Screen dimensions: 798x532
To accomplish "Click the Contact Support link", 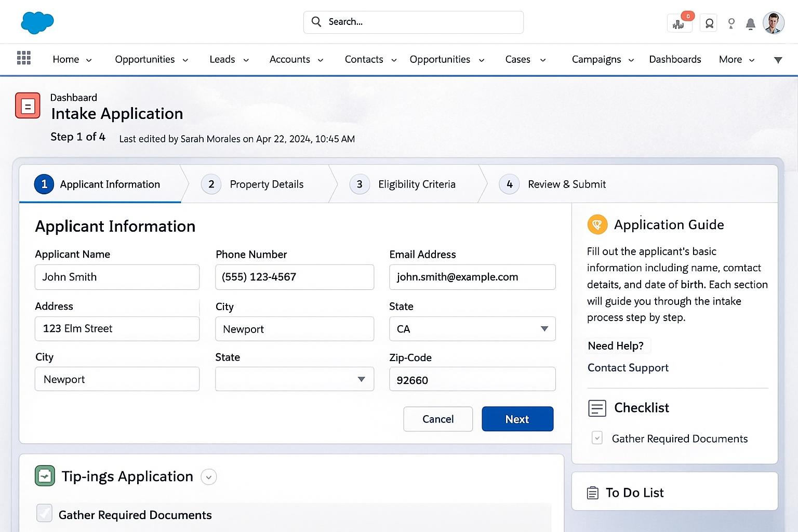I will [628, 367].
